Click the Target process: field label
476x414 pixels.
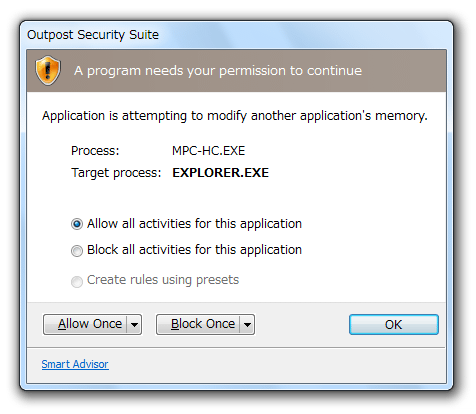[x=116, y=173]
